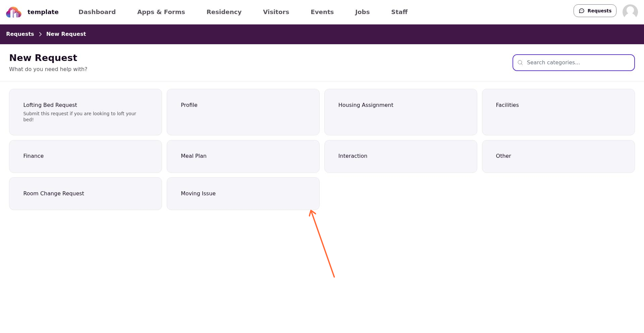Open the user avatar profile icon
Screen dimensions: 644x333
(630, 12)
